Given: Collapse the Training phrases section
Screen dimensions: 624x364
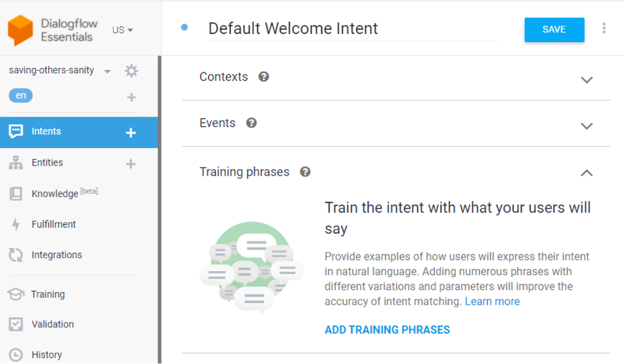Looking at the screenshot, I should [586, 173].
